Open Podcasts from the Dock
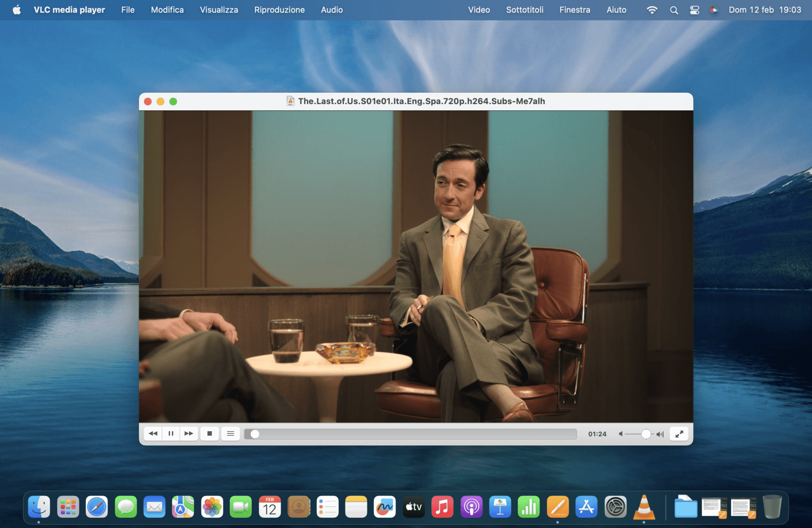 tap(471, 507)
